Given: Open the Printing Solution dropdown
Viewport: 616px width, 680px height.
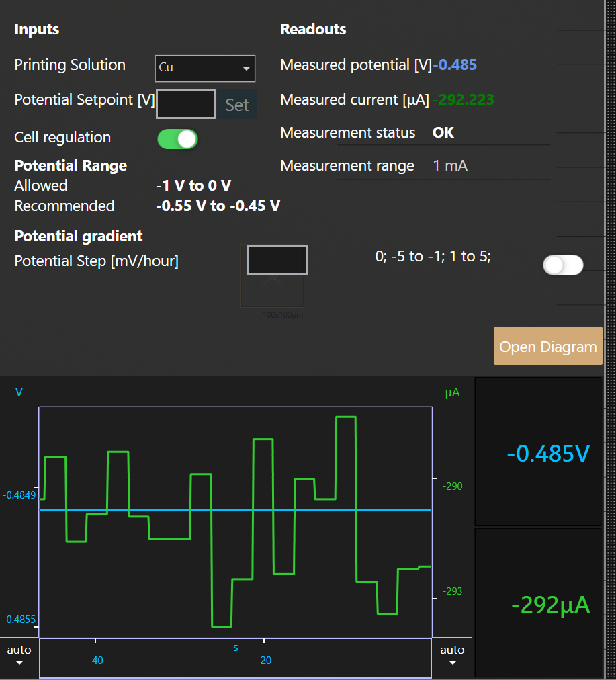Looking at the screenshot, I should tap(205, 68).
